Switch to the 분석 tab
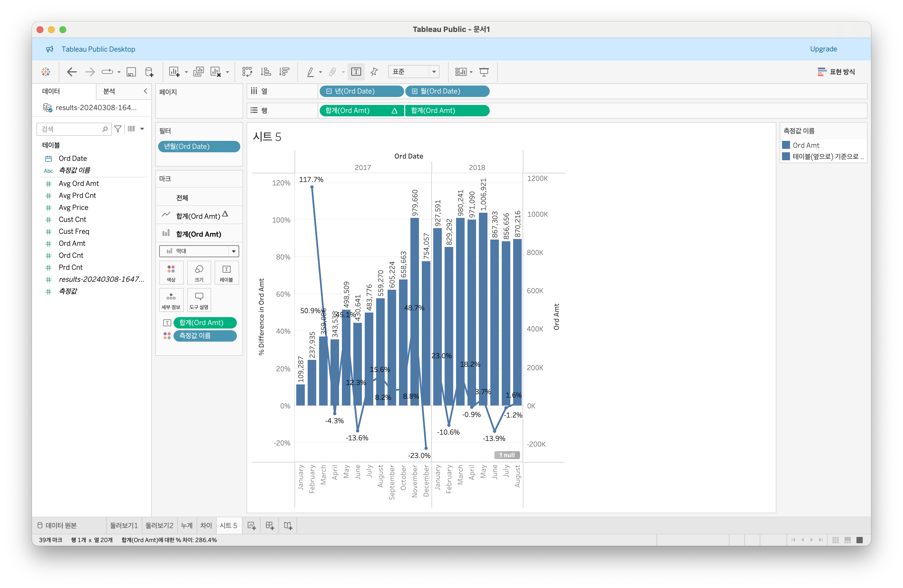 pos(109,91)
